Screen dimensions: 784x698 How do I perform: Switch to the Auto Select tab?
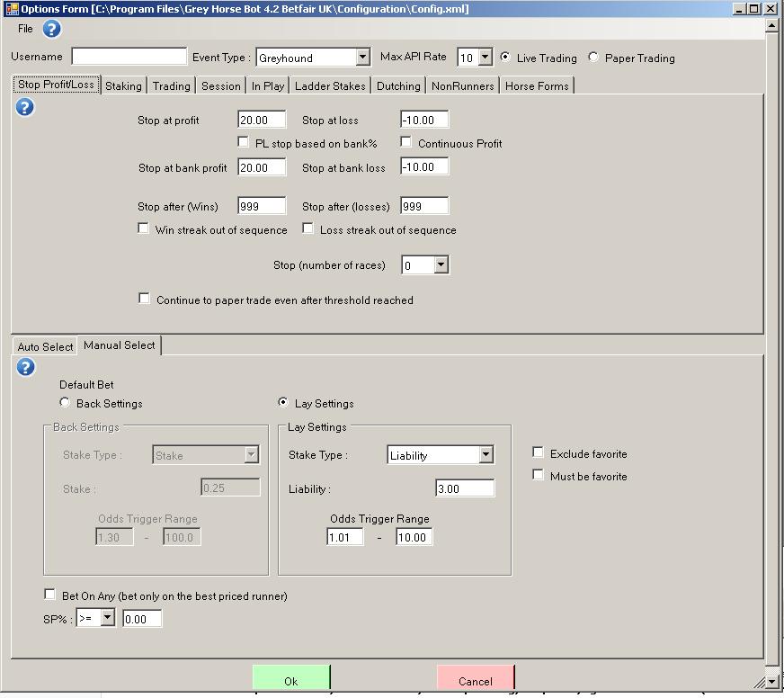tap(45, 346)
